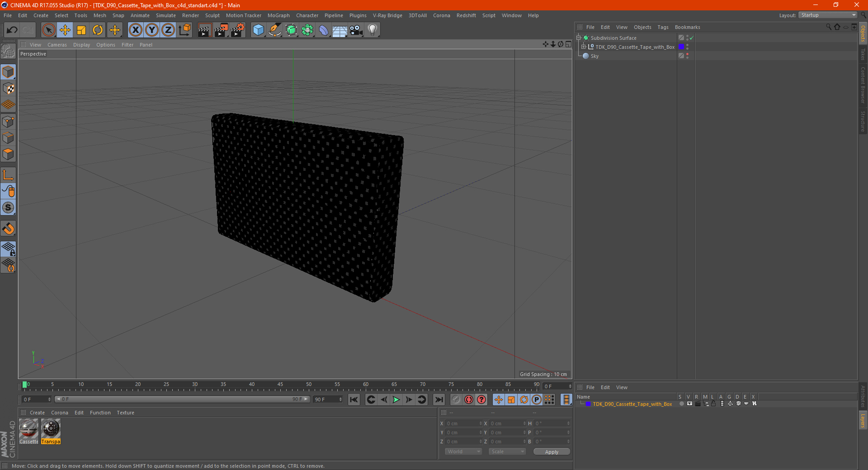Toggle Sky visibility dots
This screenshot has width=868, height=470.
687,56
